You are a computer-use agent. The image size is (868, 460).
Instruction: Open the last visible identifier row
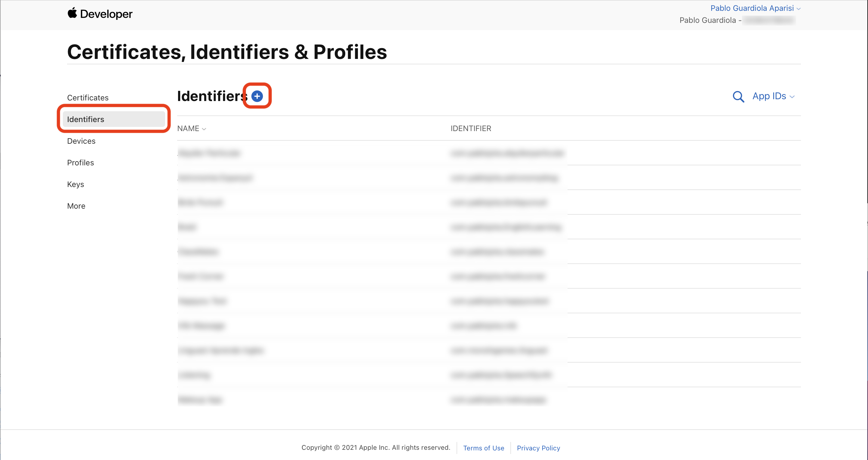[x=199, y=400]
